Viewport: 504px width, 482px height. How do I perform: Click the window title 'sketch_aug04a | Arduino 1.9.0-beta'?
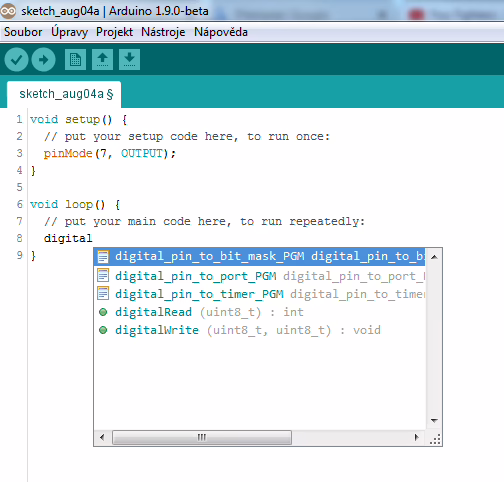click(x=115, y=11)
